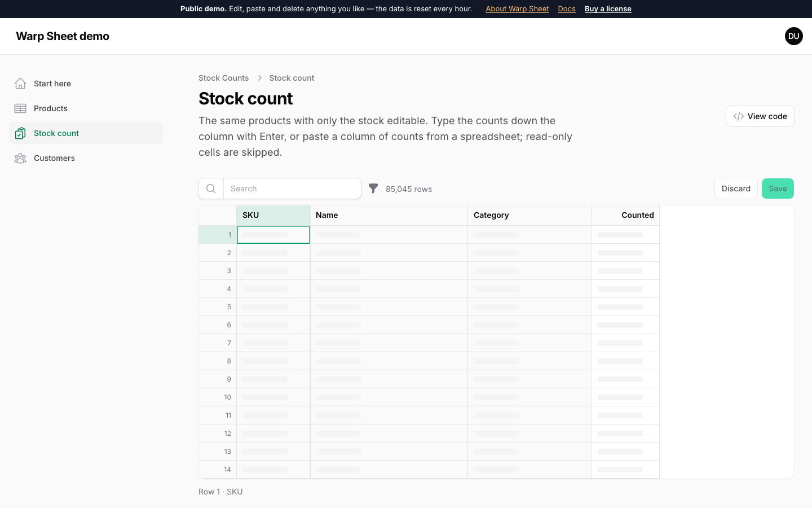Open the DU user avatar
The image size is (812, 508).
(x=794, y=36)
